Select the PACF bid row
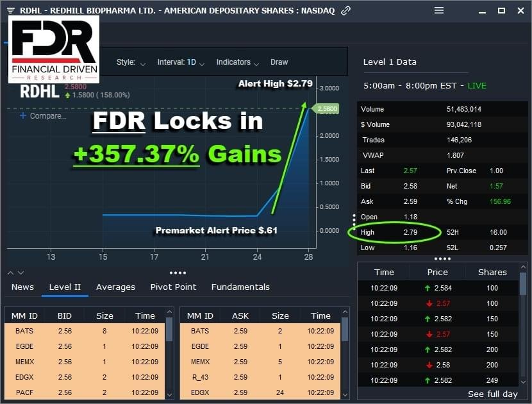Viewport: 532px width, 404px height. (x=85, y=392)
